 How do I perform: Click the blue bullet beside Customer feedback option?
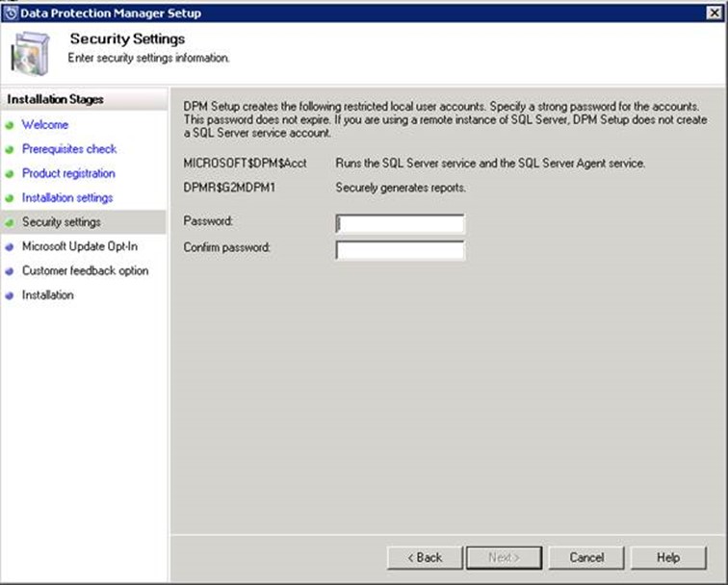coord(10,271)
